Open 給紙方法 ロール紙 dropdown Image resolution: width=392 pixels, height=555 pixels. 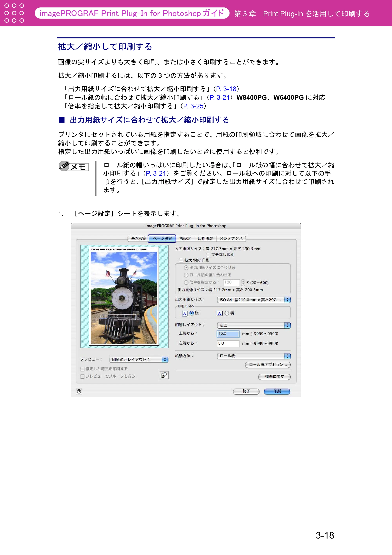[x=254, y=356]
